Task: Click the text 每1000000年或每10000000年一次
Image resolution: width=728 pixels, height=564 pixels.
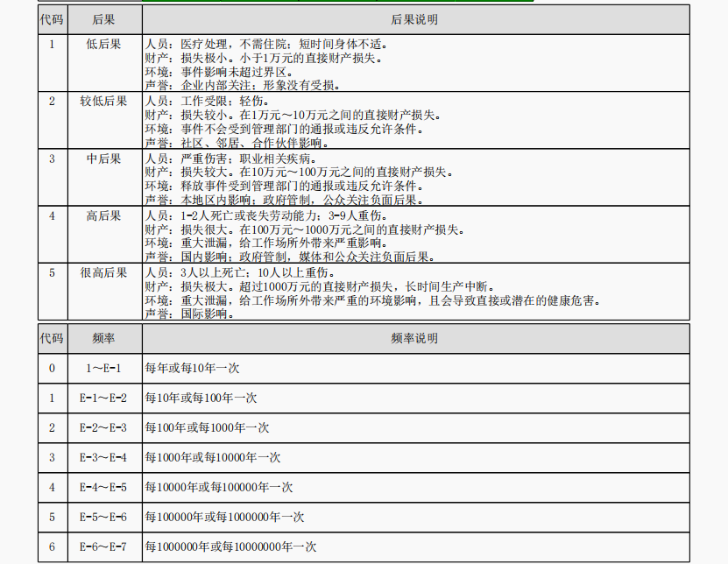Action: pos(230,546)
